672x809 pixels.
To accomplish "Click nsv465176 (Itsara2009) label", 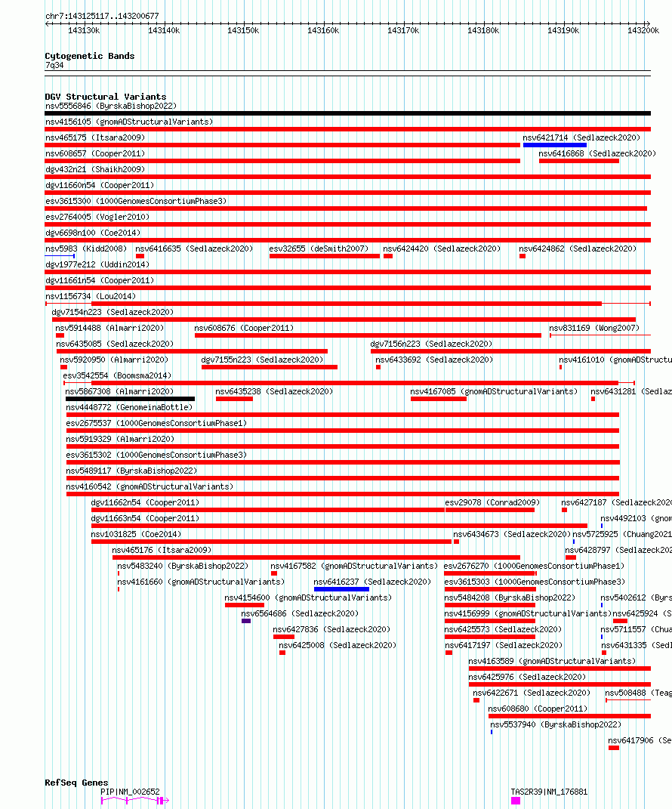I will (162, 551).
